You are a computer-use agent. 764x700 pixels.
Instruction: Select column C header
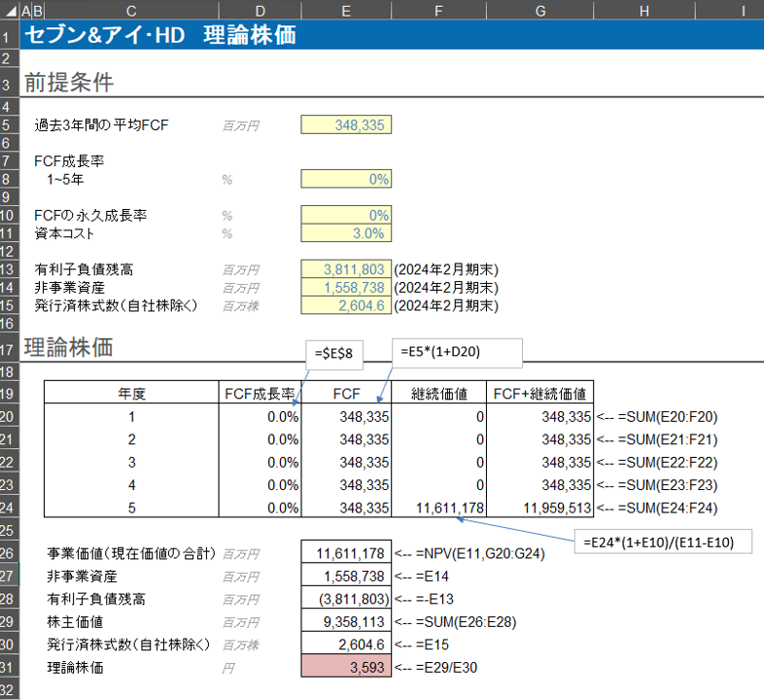[x=131, y=11]
